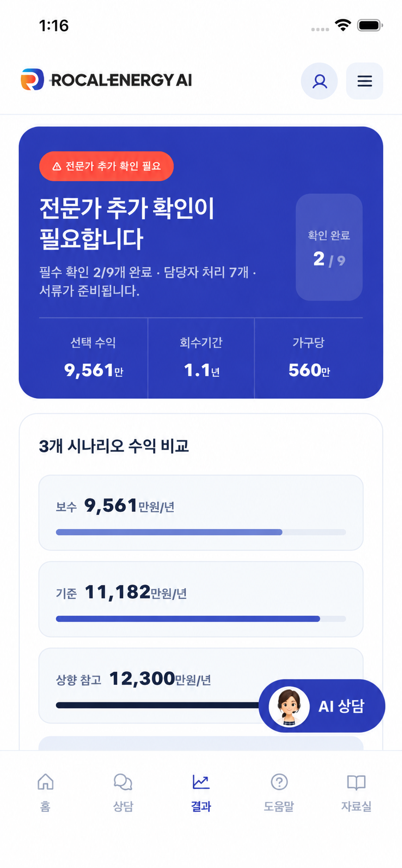This screenshot has width=402, height=868.
Task: Tap the 회수기간 1.1년 stat
Action: (x=201, y=358)
